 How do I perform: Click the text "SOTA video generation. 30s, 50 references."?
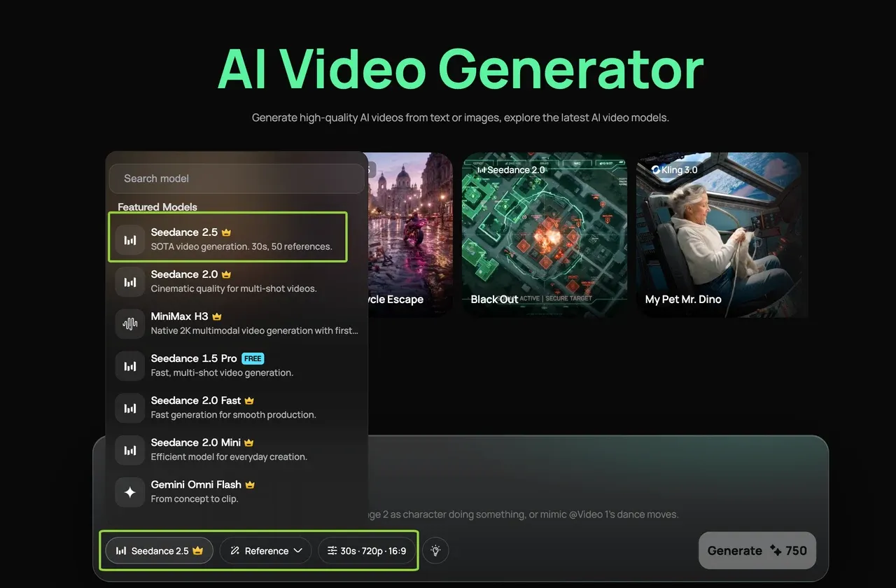241,246
